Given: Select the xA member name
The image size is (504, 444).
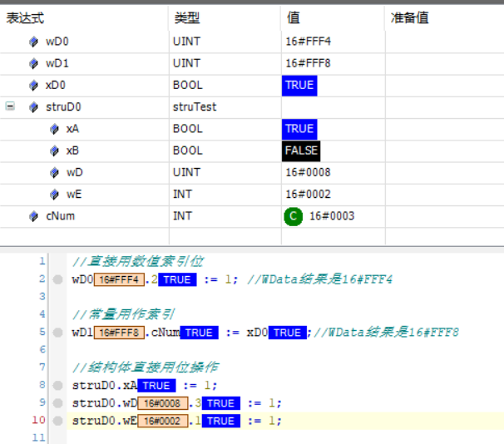Looking at the screenshot, I should coord(72,129).
